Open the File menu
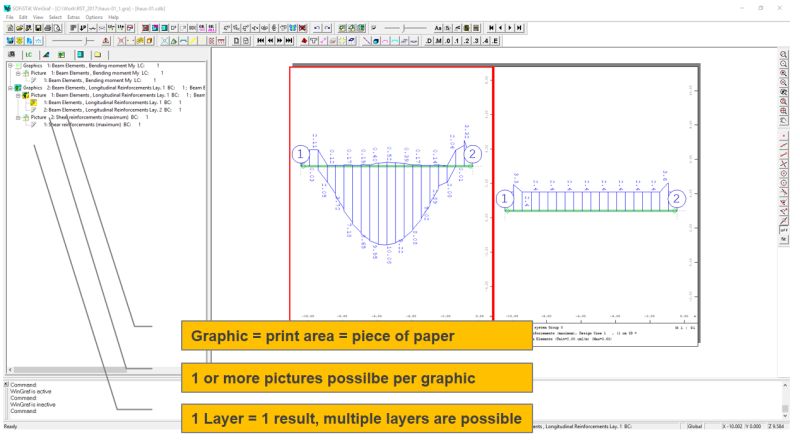Screen dimensions: 800x442 (10, 17)
